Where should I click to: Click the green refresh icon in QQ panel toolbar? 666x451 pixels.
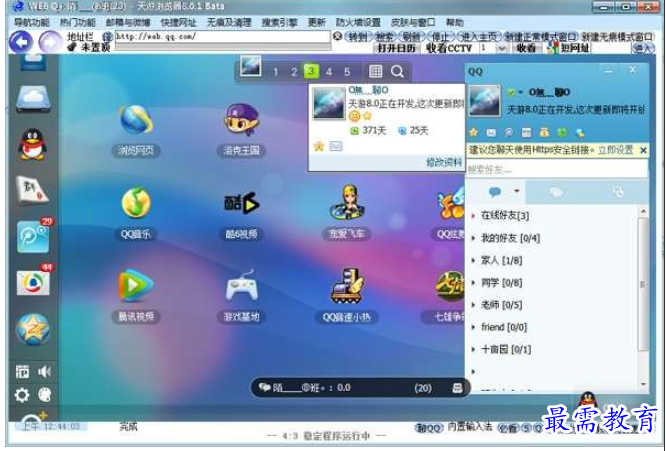[562, 132]
